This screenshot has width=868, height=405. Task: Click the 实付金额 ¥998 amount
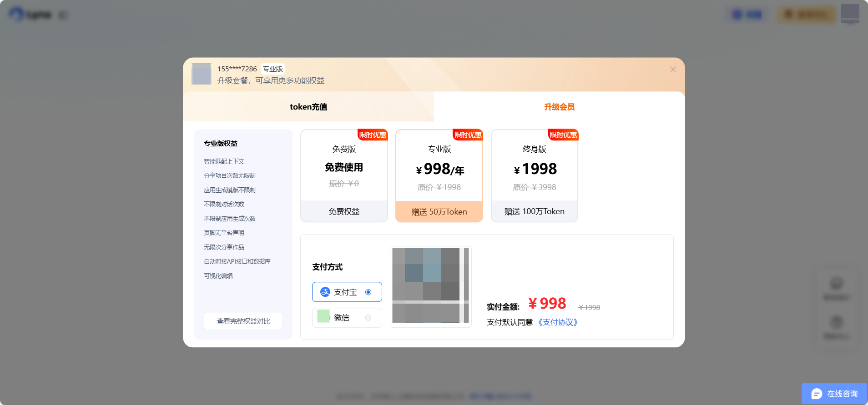pos(547,303)
